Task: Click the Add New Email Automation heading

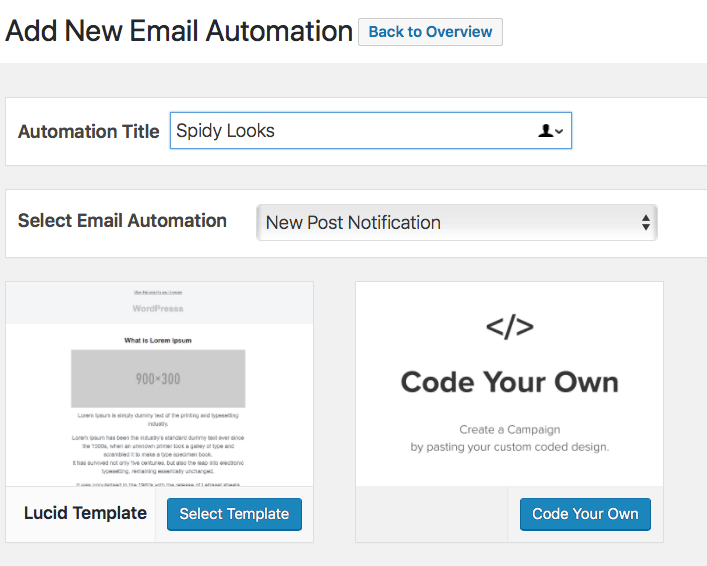Action: (179, 31)
